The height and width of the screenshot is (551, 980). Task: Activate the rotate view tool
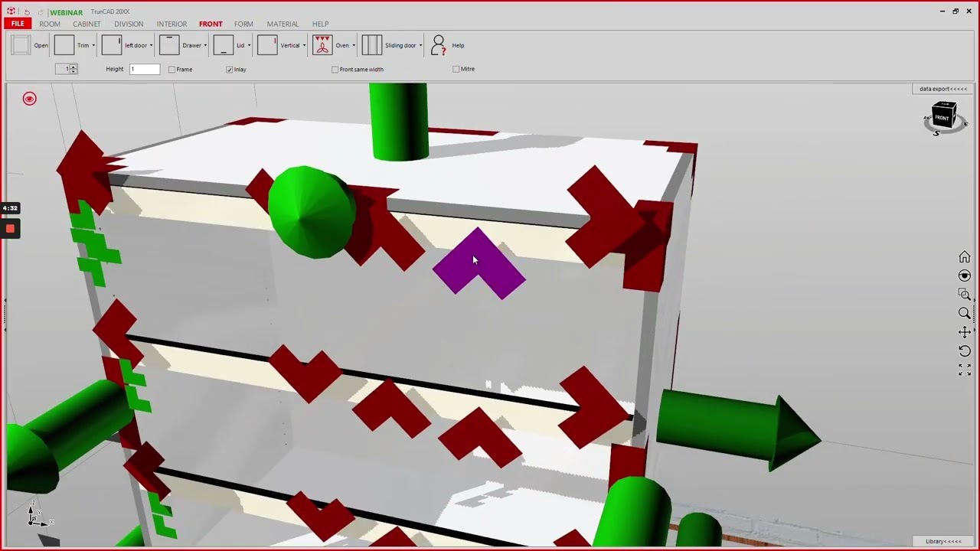point(965,350)
